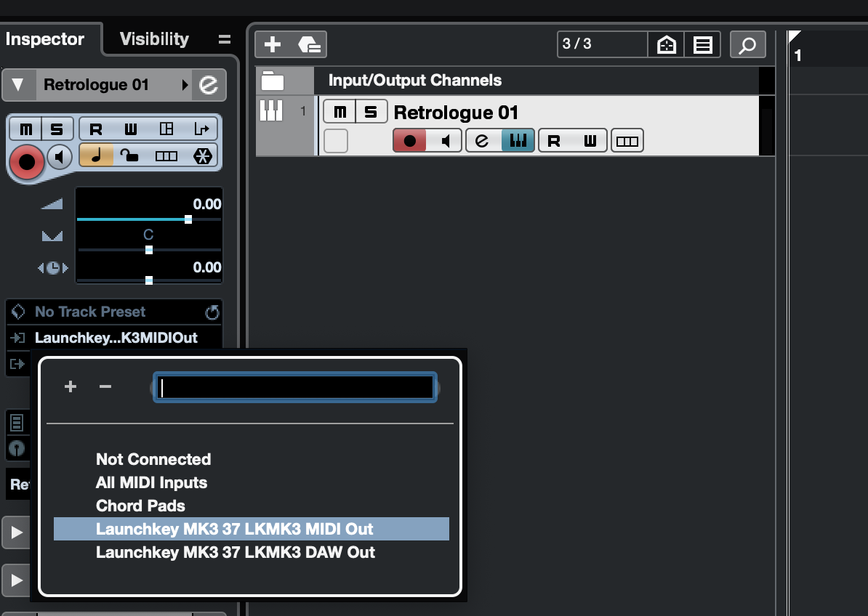Image resolution: width=868 pixels, height=616 pixels.
Task: Click the volume wedge icon
Action: pos(52,203)
